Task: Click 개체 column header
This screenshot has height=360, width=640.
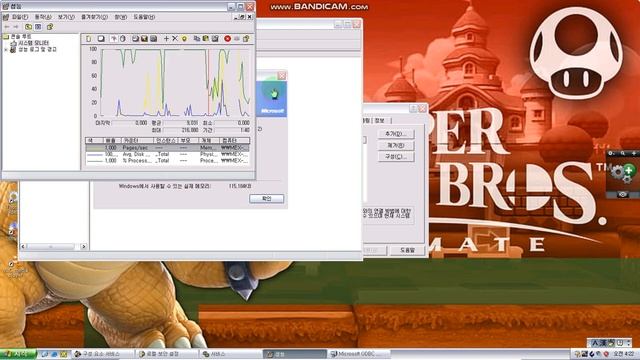Action: (x=209, y=140)
